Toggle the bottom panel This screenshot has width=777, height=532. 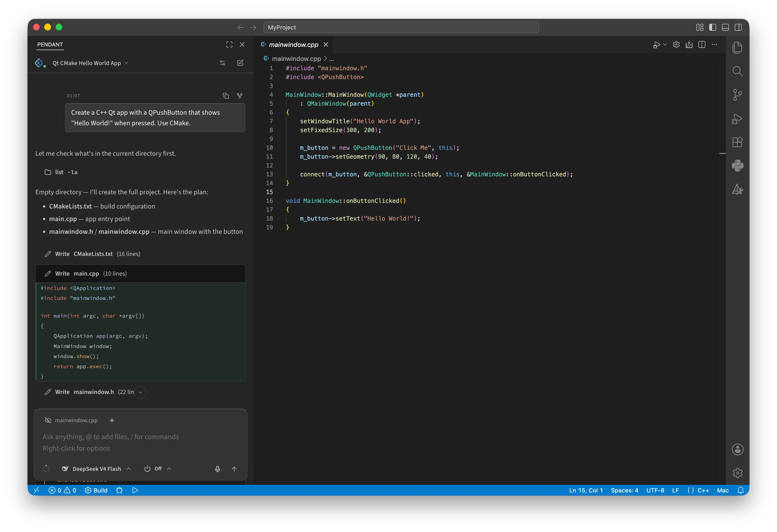(x=725, y=28)
